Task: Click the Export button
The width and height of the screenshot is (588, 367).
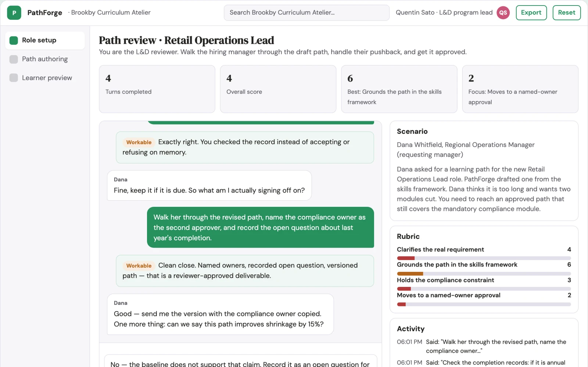Action: pyautogui.click(x=531, y=12)
